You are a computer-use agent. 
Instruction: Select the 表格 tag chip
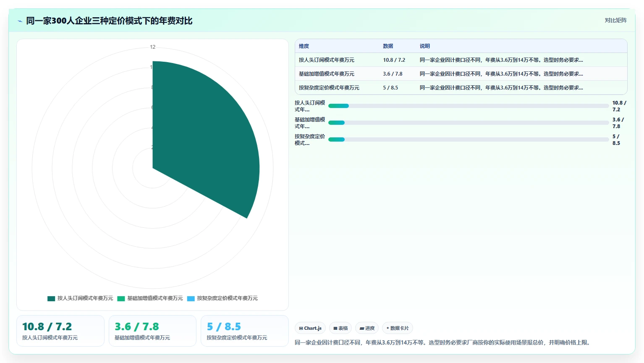[x=340, y=328]
